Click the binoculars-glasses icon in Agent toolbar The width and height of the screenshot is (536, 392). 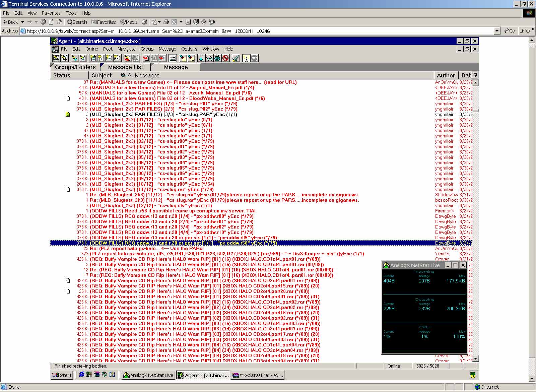click(x=209, y=58)
